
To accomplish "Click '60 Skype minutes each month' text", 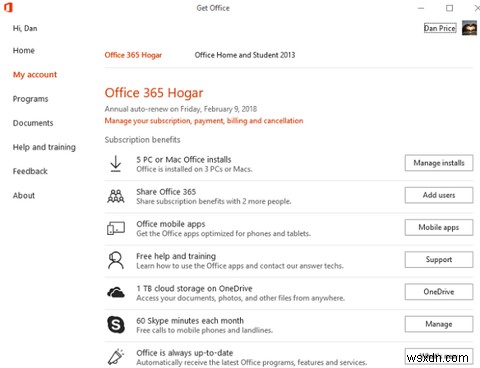I will tap(190, 321).
